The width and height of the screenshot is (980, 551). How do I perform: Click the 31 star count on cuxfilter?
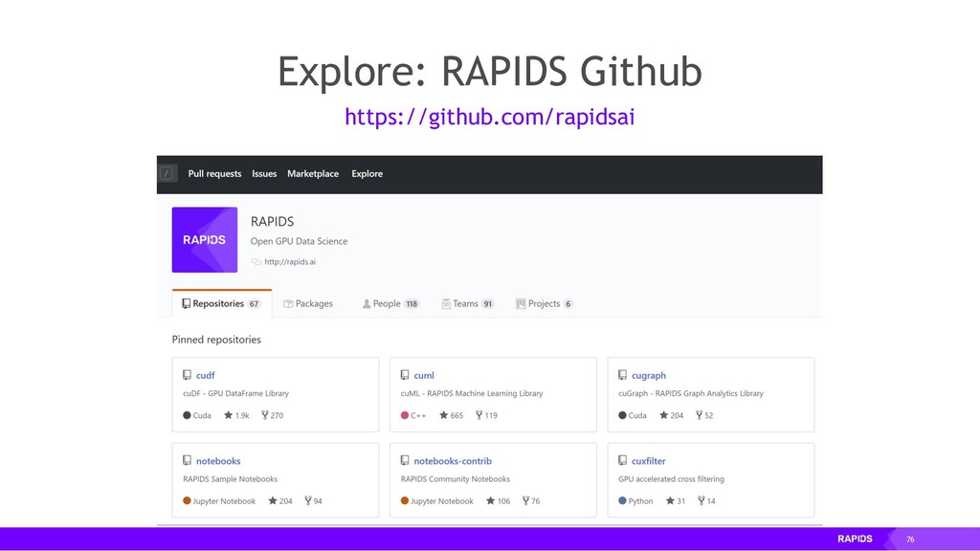click(680, 501)
